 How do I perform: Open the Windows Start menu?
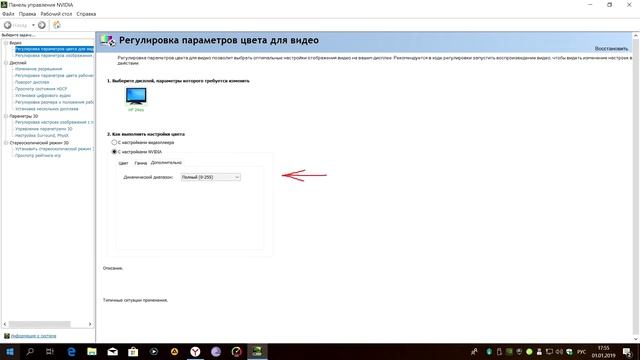tap(10, 351)
